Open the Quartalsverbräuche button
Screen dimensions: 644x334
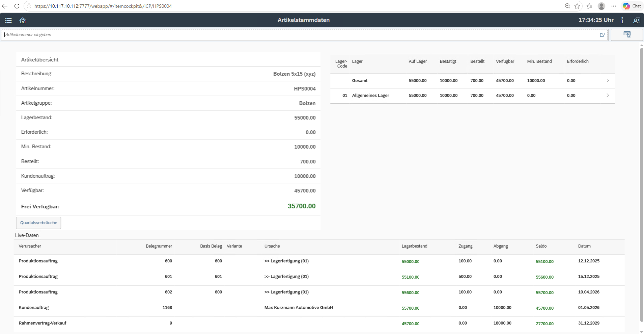click(39, 223)
